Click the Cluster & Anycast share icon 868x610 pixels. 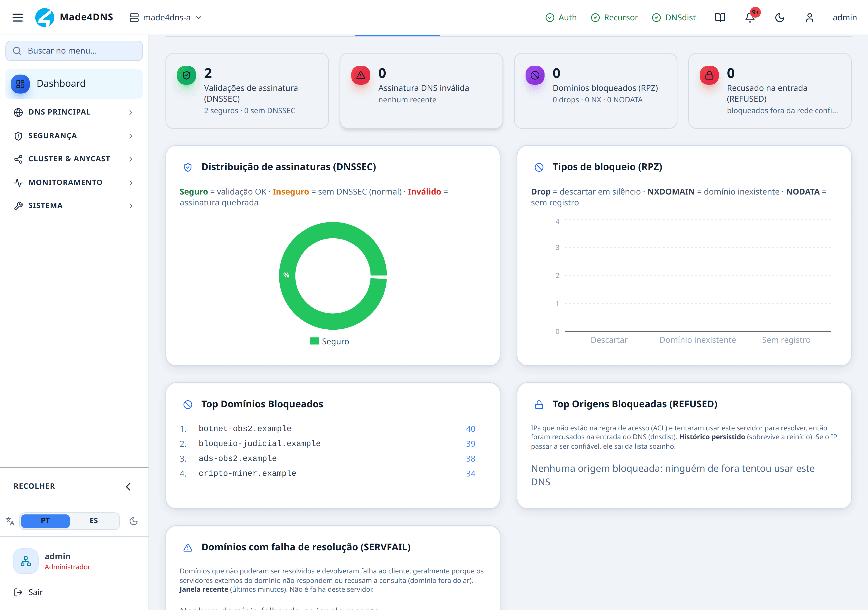[x=18, y=159]
